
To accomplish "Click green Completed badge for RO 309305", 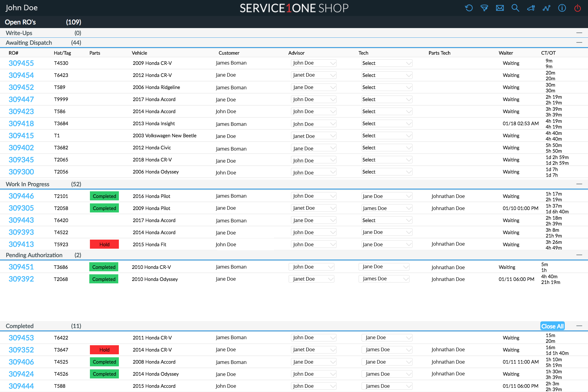I will (x=104, y=208).
